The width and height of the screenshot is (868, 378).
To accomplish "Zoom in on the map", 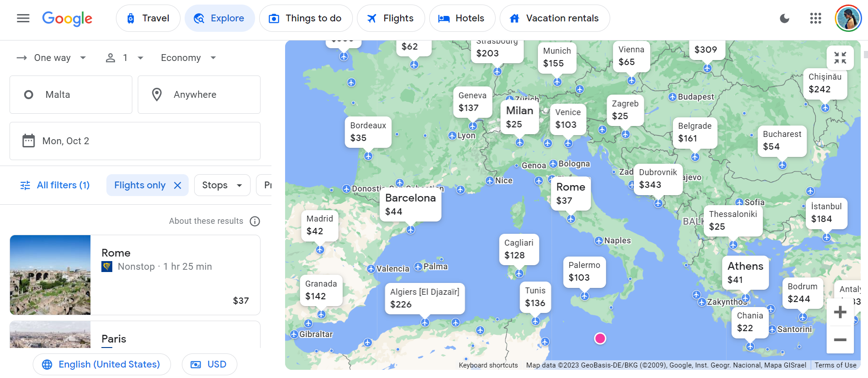I will [x=840, y=312].
